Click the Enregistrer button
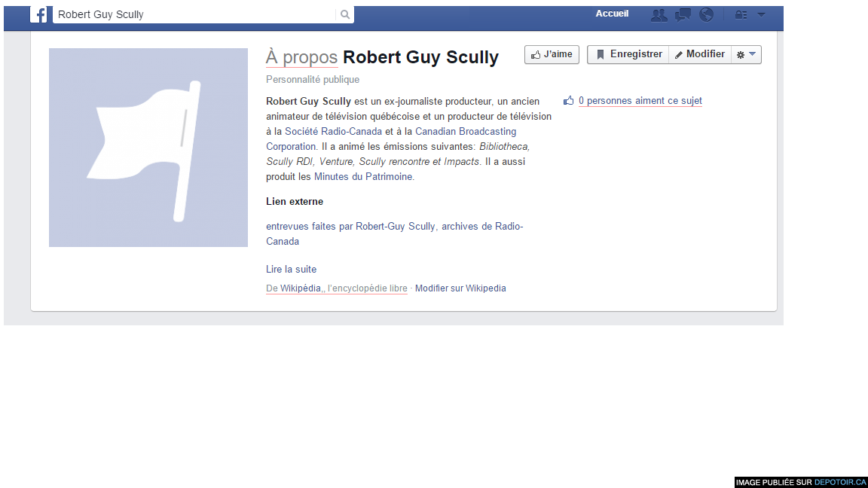The image size is (868, 488). pos(628,55)
